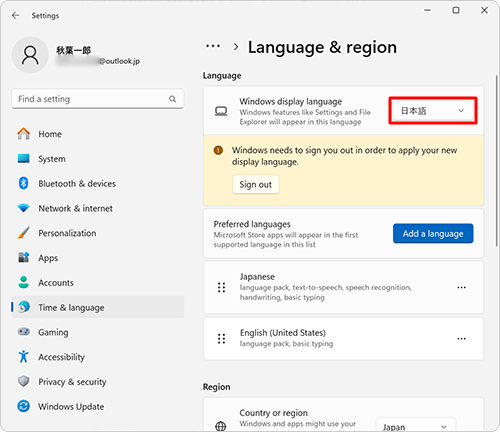Click the English drag handle dots
Image resolution: width=500 pixels, height=432 pixels.
[221, 339]
